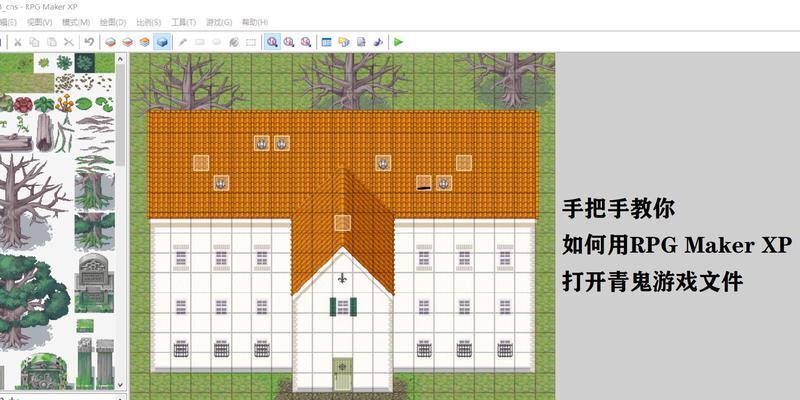Click the green-shuttered window on map

pyautogui.click(x=343, y=307)
